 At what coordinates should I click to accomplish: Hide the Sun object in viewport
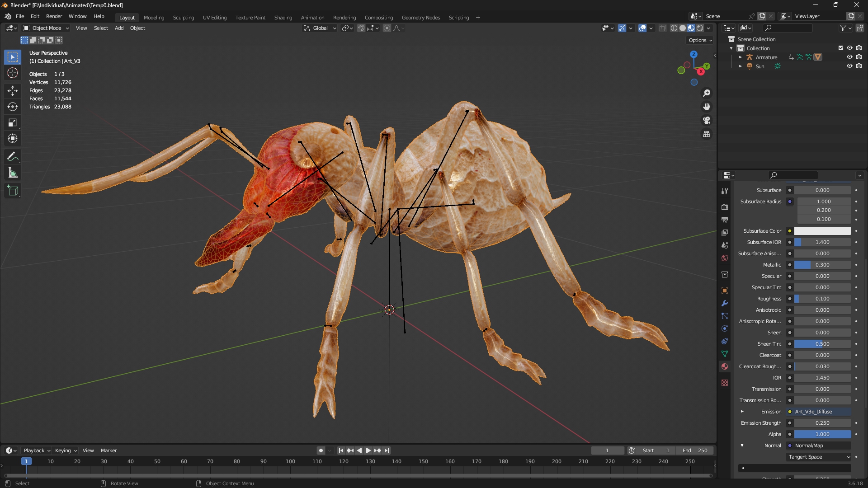pos(849,66)
